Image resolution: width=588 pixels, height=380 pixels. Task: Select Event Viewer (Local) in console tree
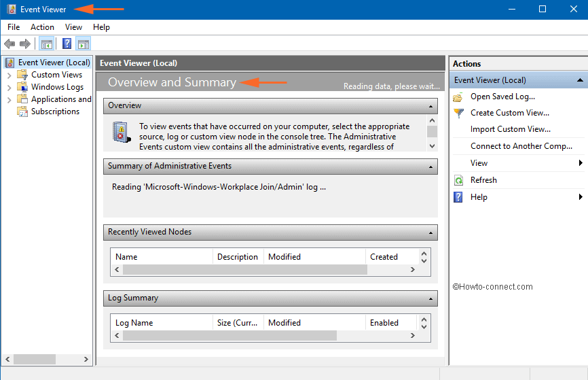click(54, 63)
